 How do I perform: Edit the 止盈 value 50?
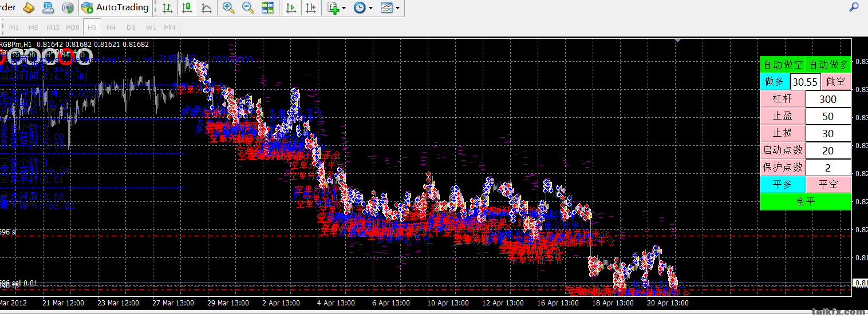(828, 116)
